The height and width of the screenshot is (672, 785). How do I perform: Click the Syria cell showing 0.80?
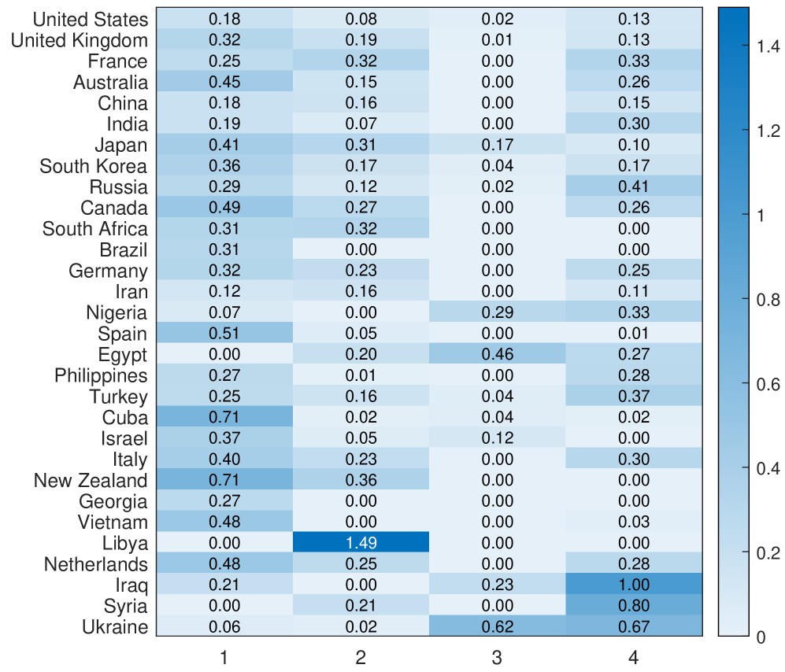(634, 606)
